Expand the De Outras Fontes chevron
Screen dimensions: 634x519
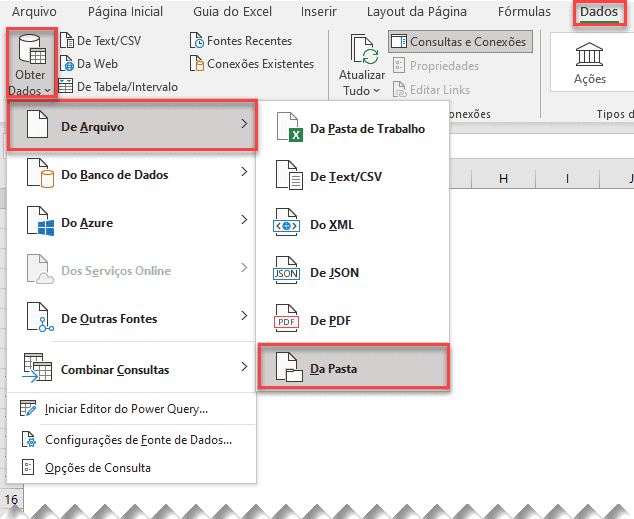[x=244, y=316]
